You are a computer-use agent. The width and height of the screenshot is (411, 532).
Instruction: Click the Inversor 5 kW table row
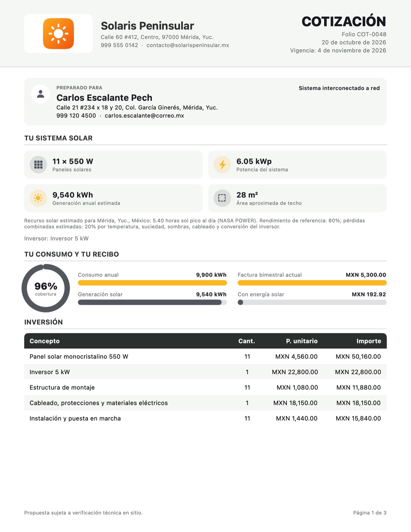pyautogui.click(x=205, y=372)
